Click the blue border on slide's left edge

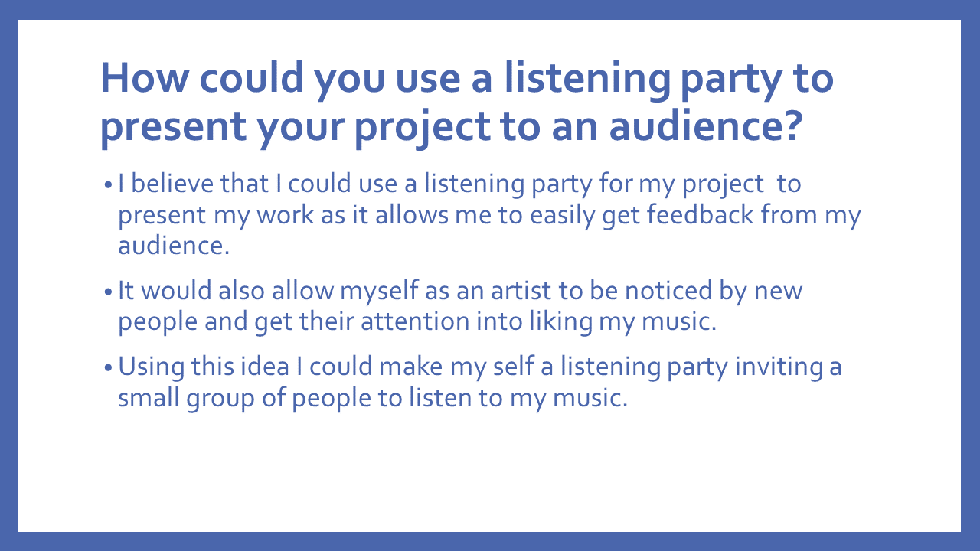[8, 275]
